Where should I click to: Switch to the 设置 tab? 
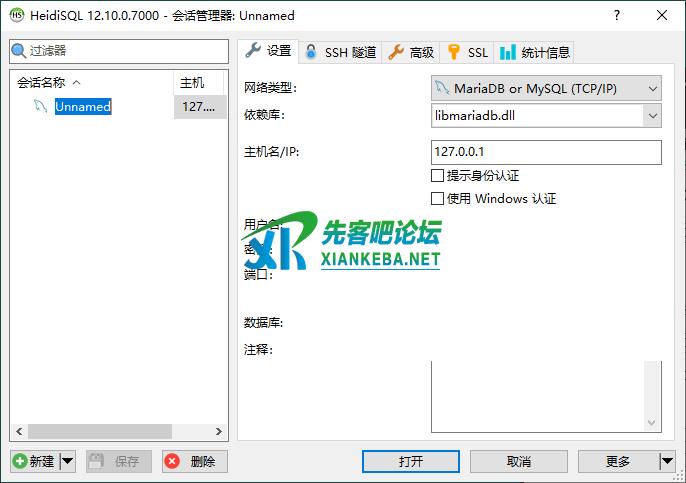click(269, 52)
